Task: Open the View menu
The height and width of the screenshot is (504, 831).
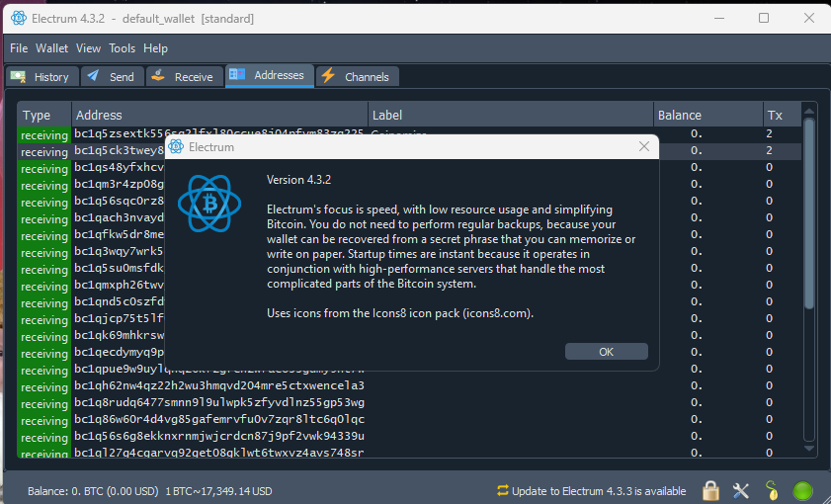Action: 88,48
